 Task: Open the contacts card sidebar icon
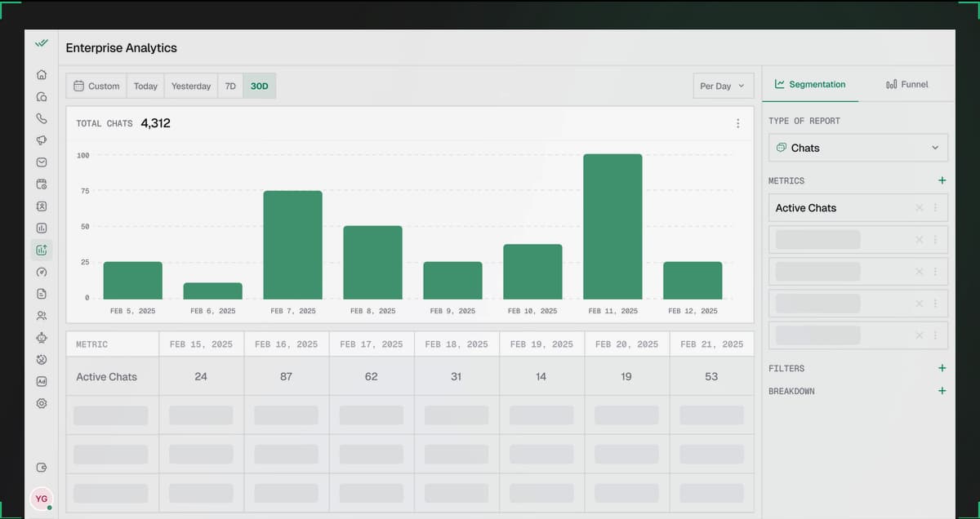coord(42,206)
